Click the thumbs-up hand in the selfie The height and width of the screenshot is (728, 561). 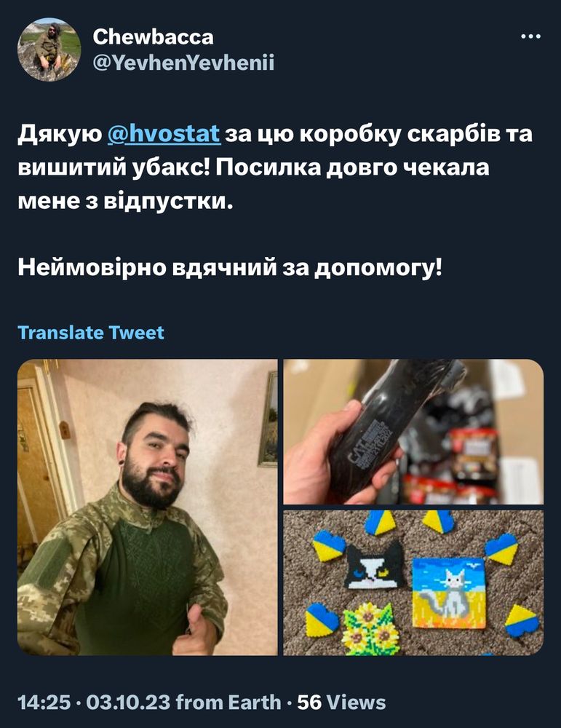click(x=194, y=630)
